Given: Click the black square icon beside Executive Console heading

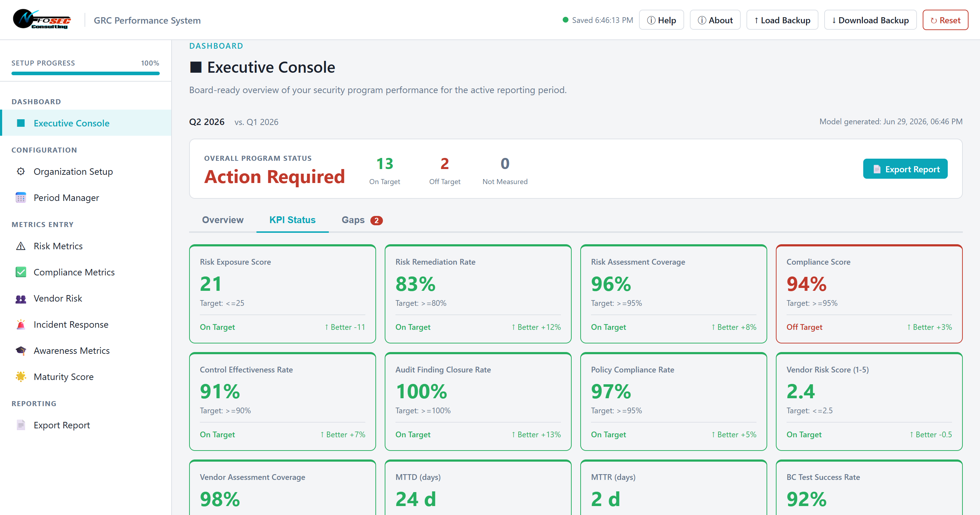Looking at the screenshot, I should (x=196, y=67).
